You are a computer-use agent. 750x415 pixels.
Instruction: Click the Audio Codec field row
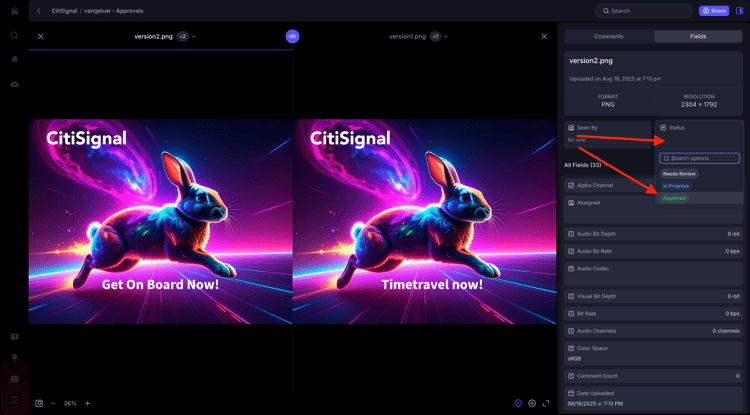point(653,274)
